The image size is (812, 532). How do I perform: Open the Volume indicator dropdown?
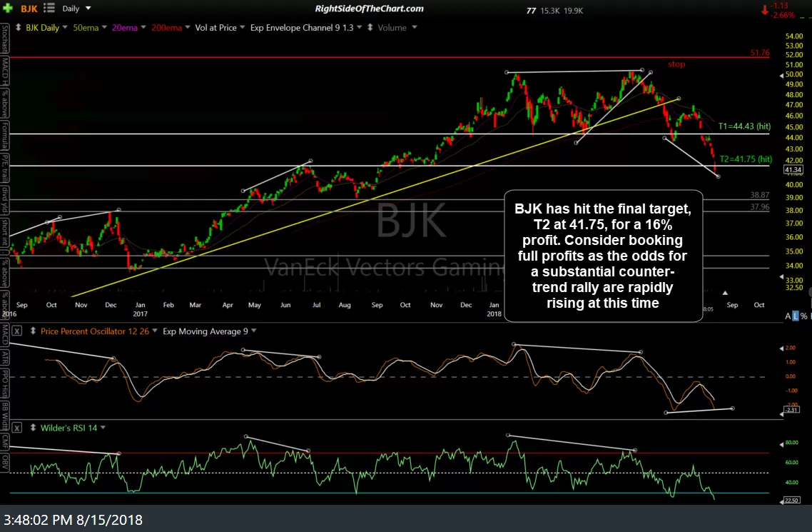coord(415,27)
